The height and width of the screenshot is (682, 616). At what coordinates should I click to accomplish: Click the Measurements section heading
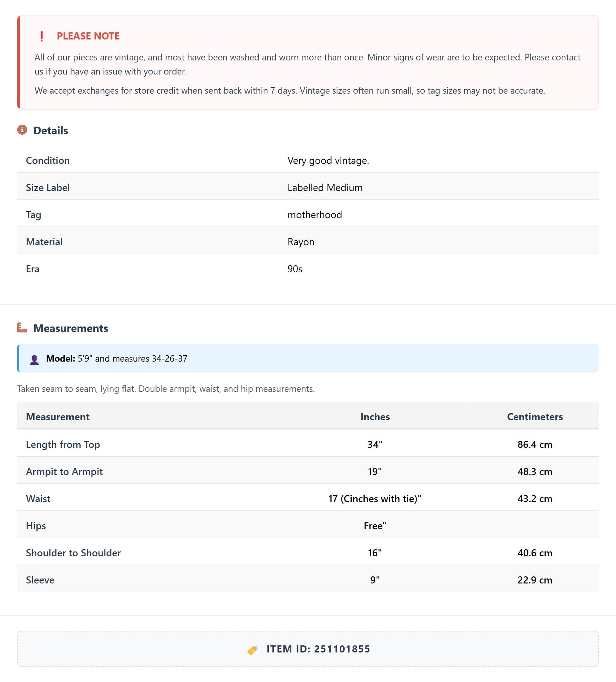coord(71,328)
